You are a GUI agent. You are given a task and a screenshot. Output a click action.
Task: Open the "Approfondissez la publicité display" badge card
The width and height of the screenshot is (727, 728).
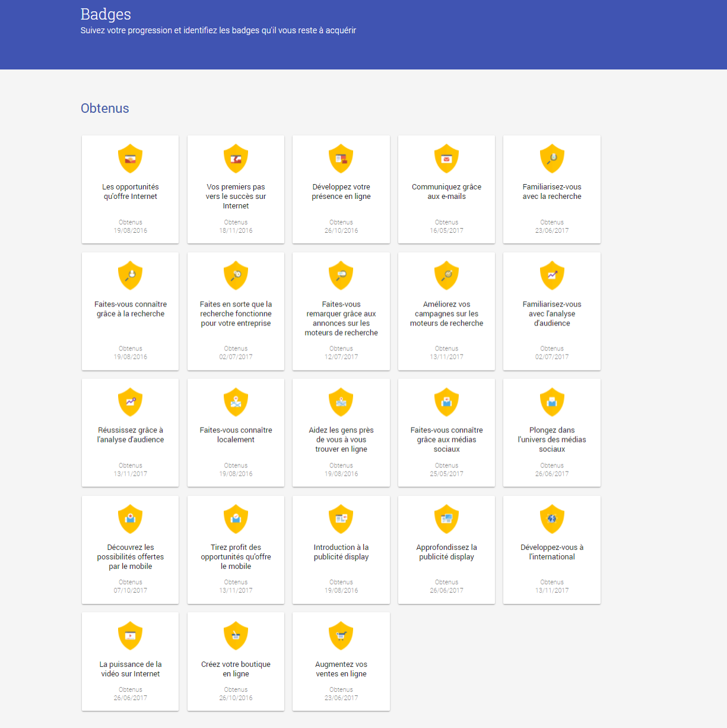point(446,550)
